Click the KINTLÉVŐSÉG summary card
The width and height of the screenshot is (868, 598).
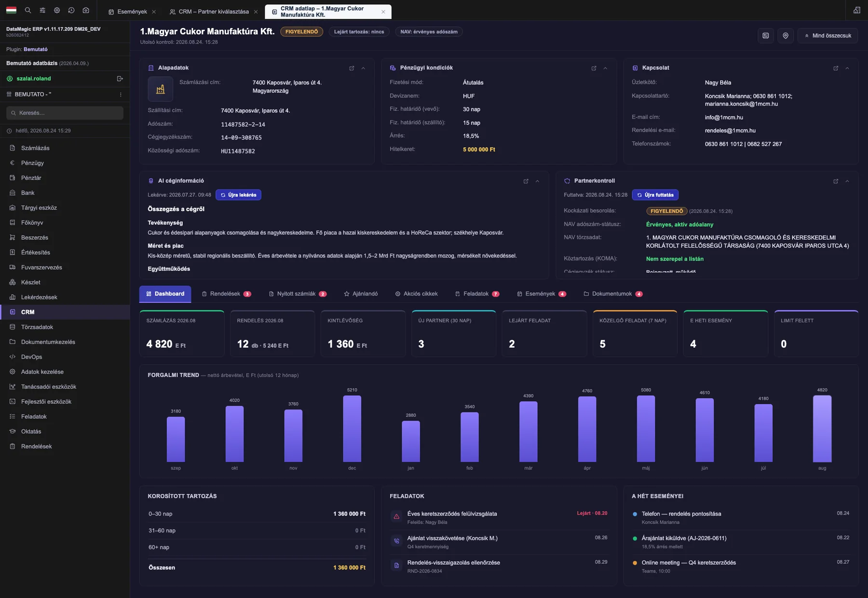[x=363, y=333]
